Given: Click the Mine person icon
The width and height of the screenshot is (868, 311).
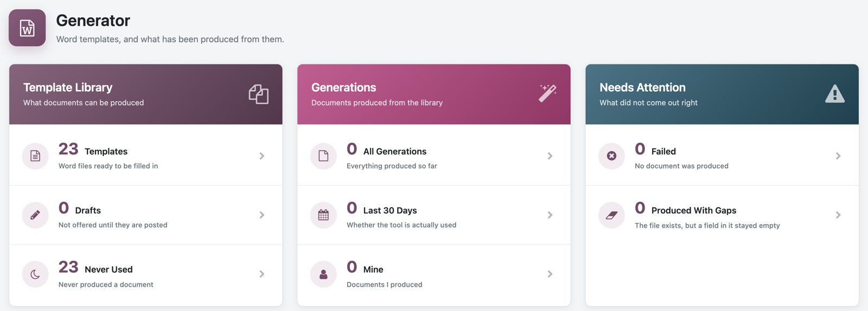Looking at the screenshot, I should click(323, 274).
